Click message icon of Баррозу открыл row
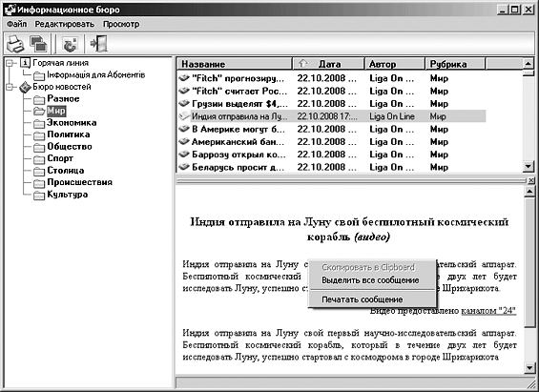Image resolution: width=539 pixels, height=392 pixels. [x=184, y=155]
